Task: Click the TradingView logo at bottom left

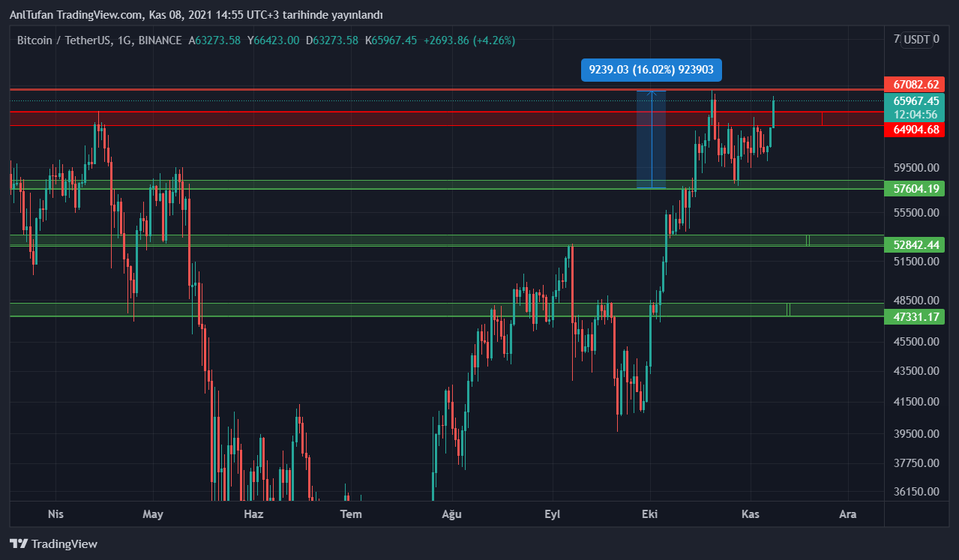Action: click(53, 544)
